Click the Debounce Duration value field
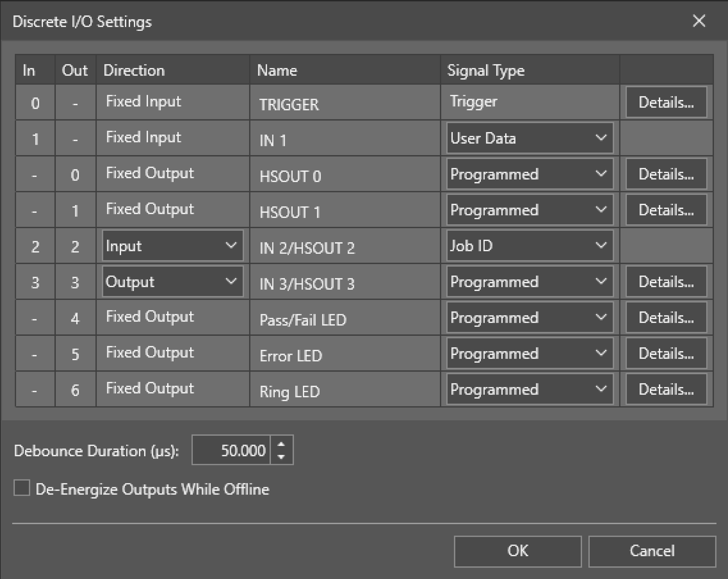The image size is (728, 579). coord(231,450)
